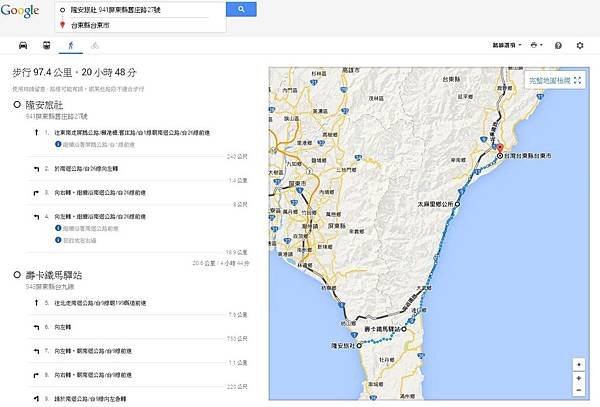Click the info note text under step 1
Screen dimensions: 600x407
coord(99,145)
